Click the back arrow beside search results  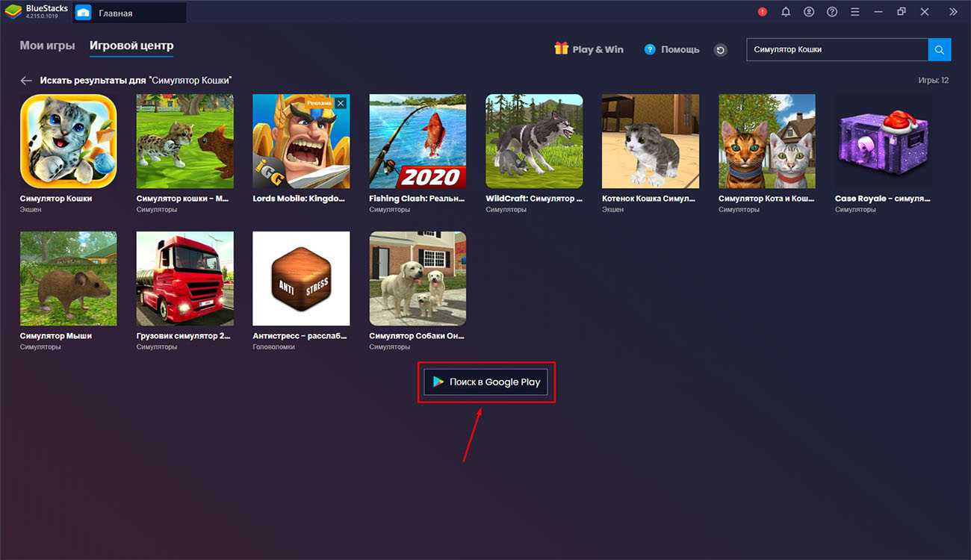(27, 80)
